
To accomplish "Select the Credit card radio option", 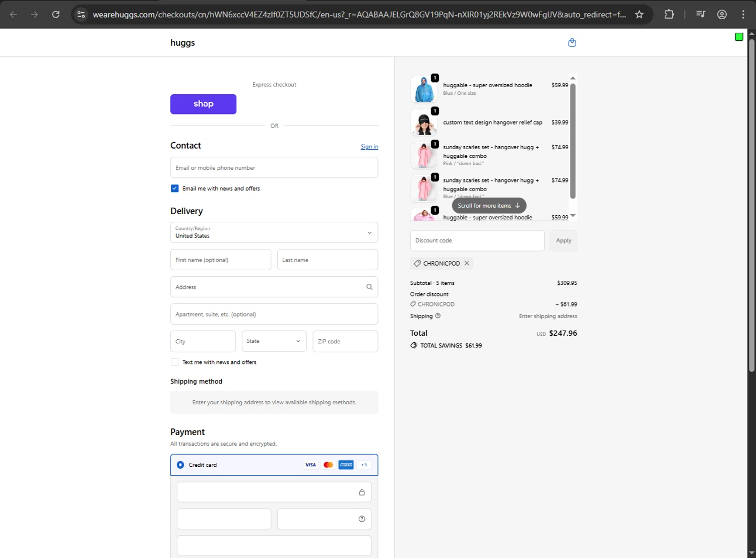I will tap(180, 465).
